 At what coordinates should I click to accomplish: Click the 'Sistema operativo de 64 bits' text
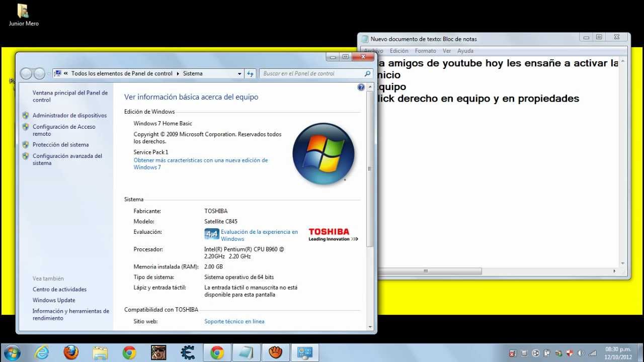(239, 277)
